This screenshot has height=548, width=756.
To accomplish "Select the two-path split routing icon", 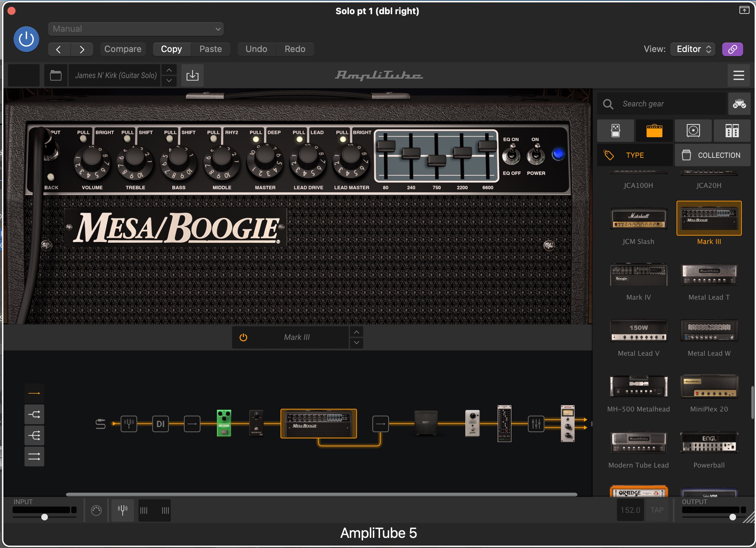I will (34, 414).
